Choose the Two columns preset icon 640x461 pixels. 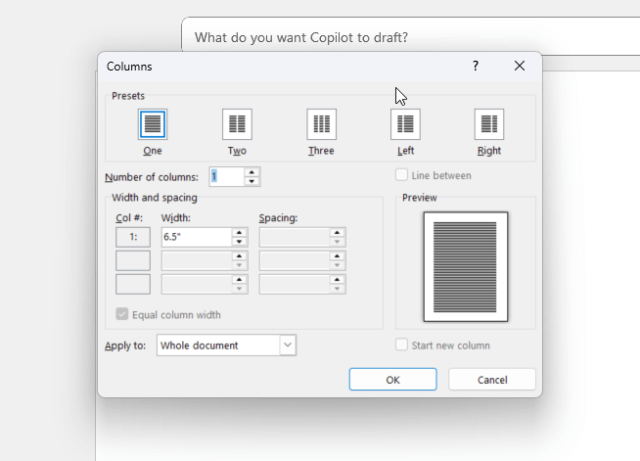pyautogui.click(x=237, y=124)
